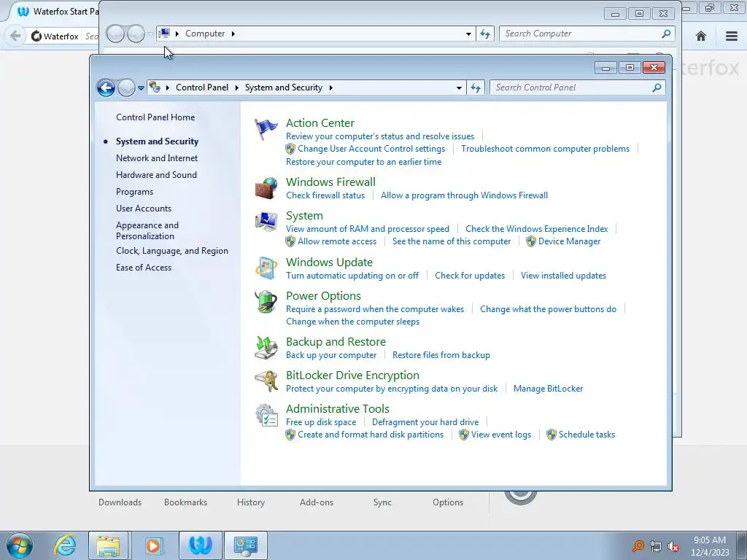
Task: Click the Control Panel taskbar button
Action: [x=246, y=545]
